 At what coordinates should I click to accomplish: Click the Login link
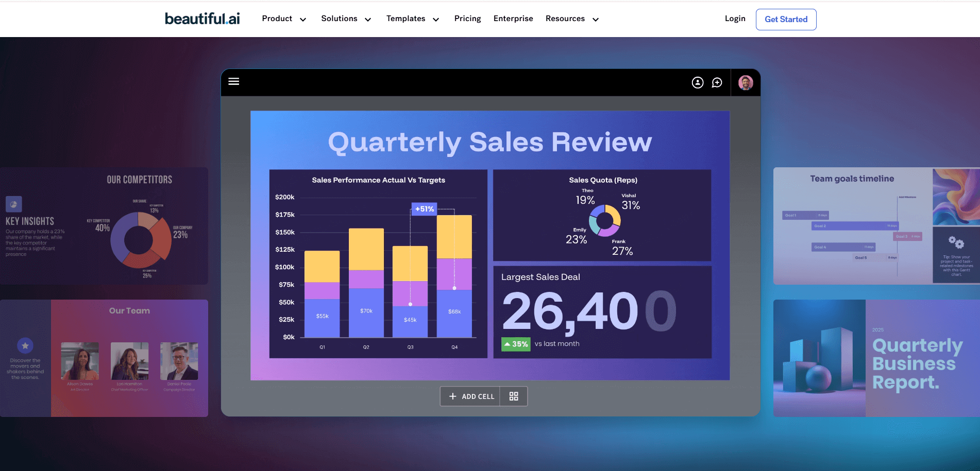click(735, 19)
